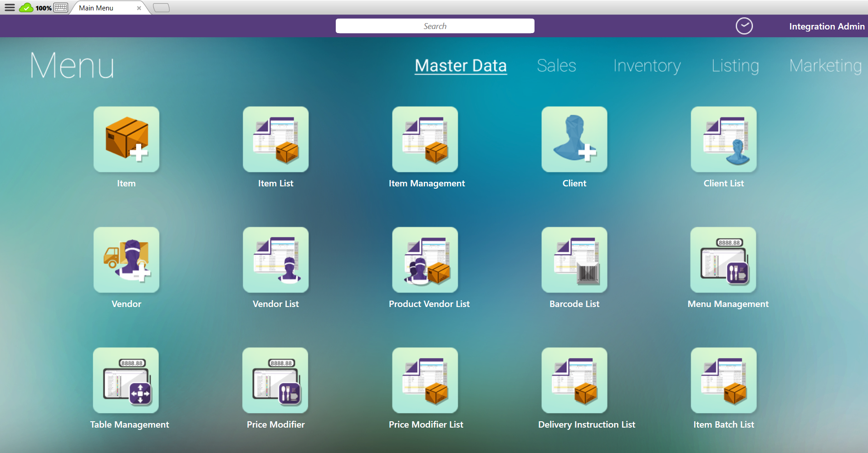
Task: Click the 100% zoom indicator
Action: (x=44, y=8)
